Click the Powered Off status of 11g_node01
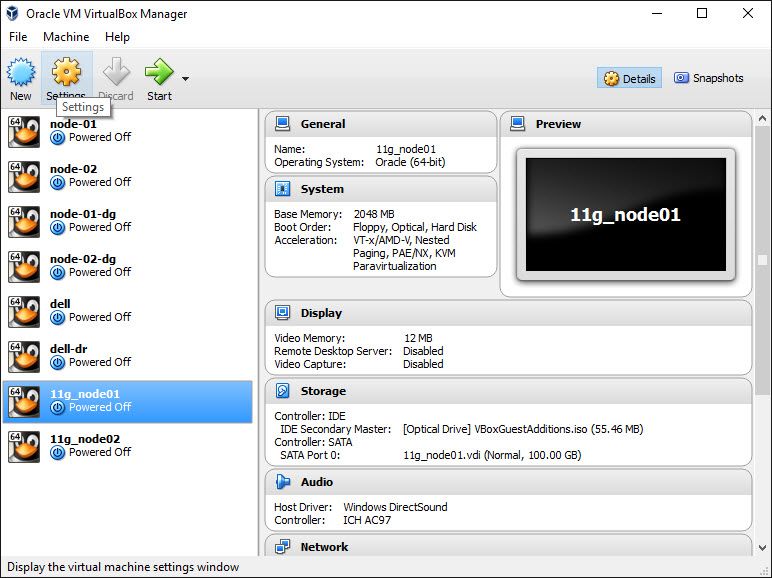Image resolution: width=772 pixels, height=578 pixels. pos(100,407)
